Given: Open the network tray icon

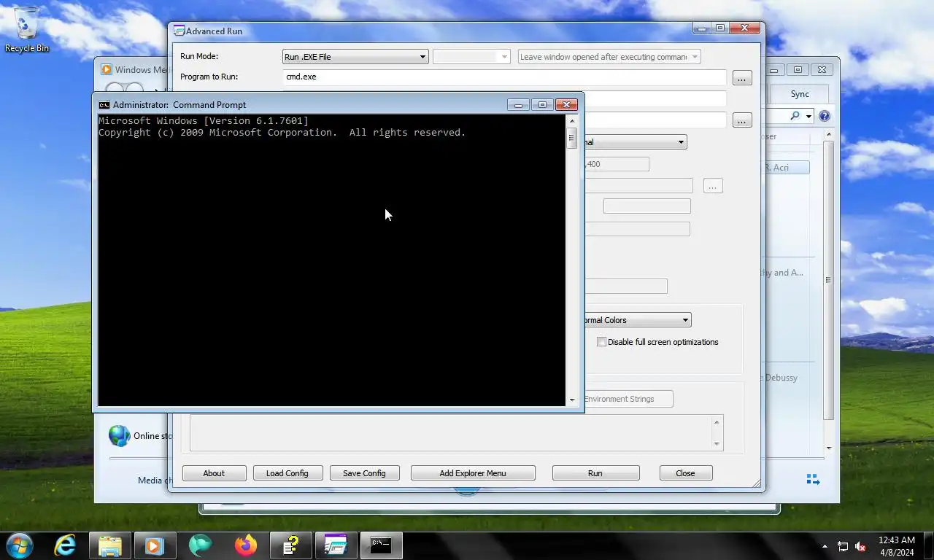Looking at the screenshot, I should pyautogui.click(x=843, y=546).
